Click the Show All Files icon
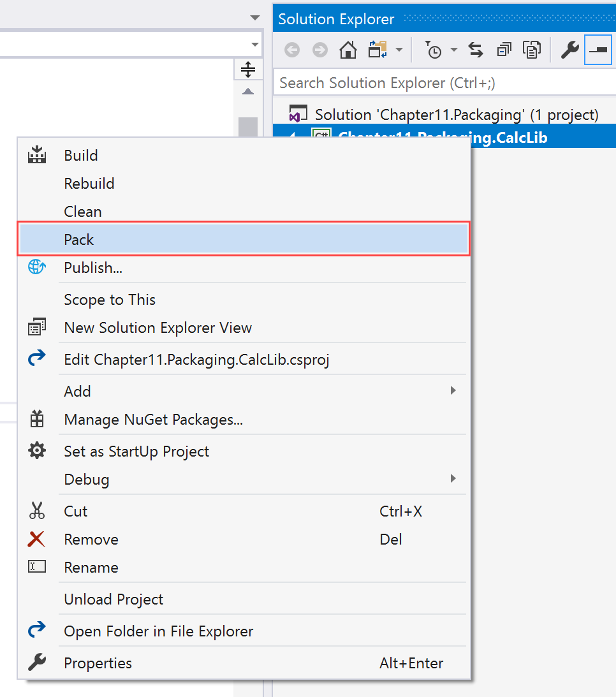 (531, 50)
